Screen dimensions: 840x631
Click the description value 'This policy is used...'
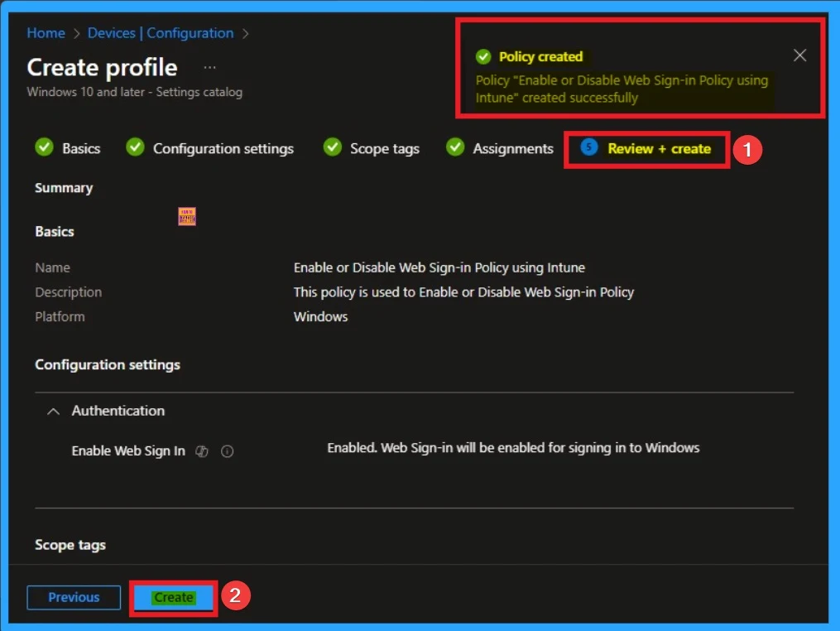click(463, 292)
